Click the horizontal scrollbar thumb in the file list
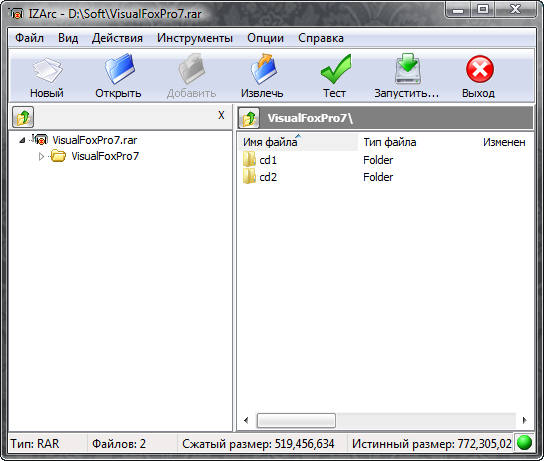 296,420
